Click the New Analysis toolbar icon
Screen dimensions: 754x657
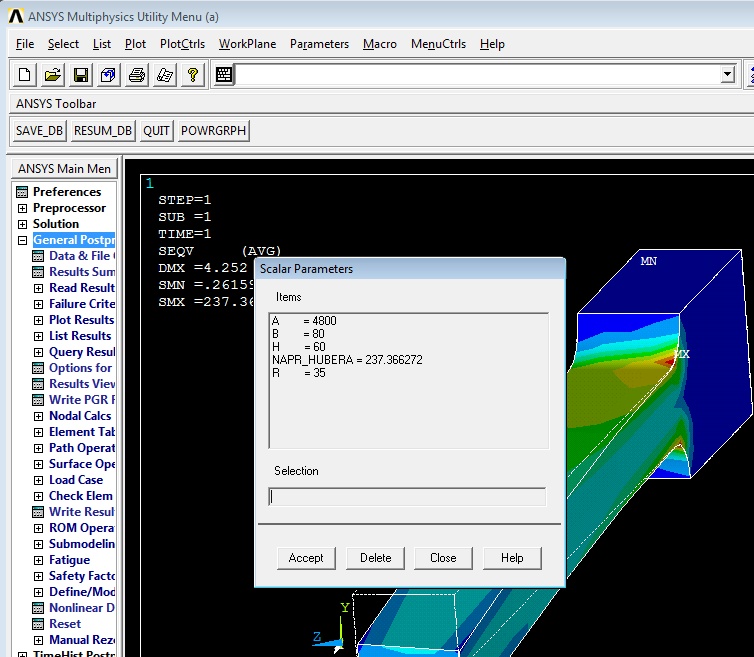tap(25, 75)
